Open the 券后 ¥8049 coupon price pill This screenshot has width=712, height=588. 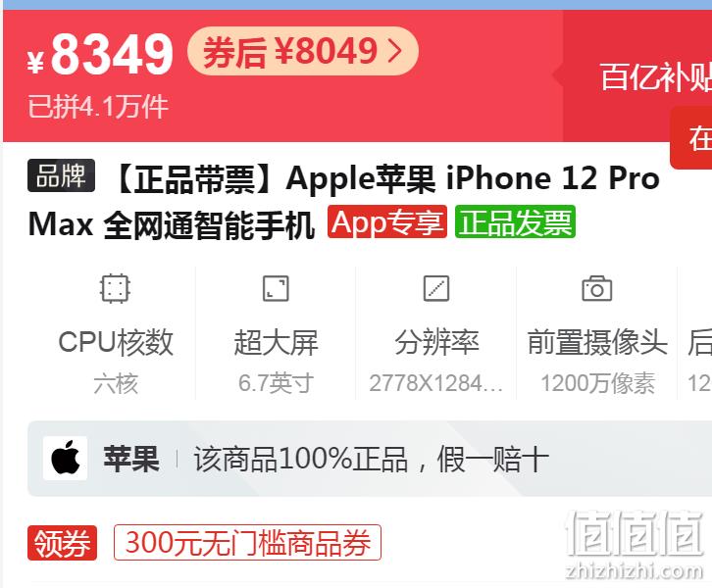click(x=302, y=51)
